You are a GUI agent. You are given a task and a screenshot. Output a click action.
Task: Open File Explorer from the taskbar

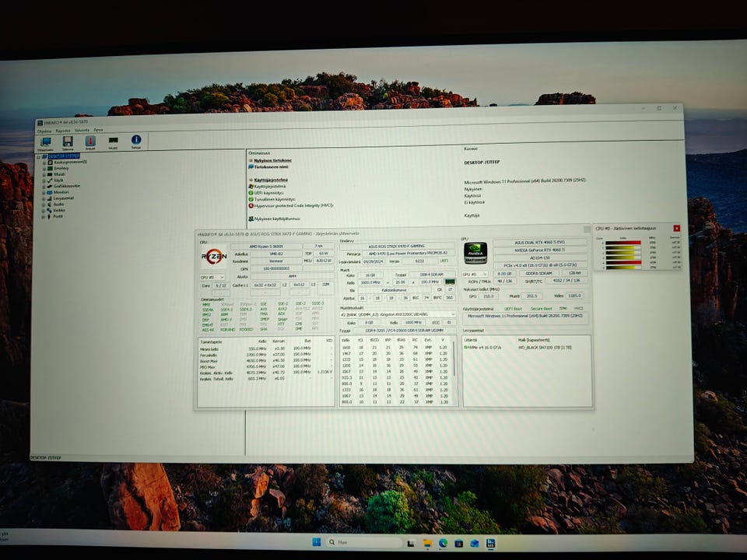[x=427, y=543]
